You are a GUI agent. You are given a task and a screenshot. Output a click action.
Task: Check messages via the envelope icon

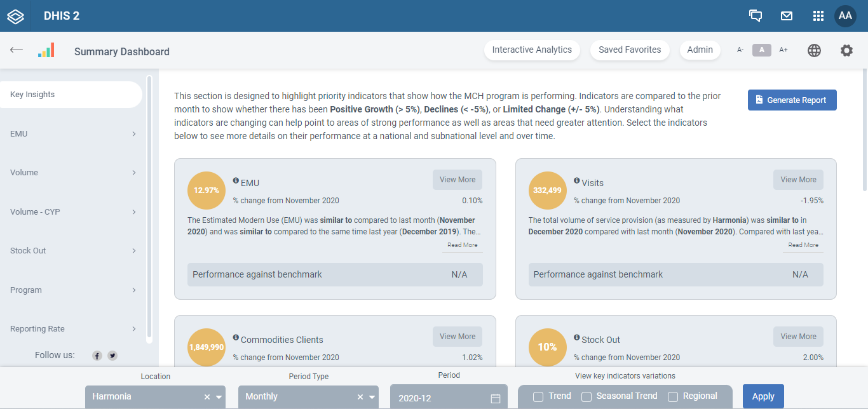787,16
